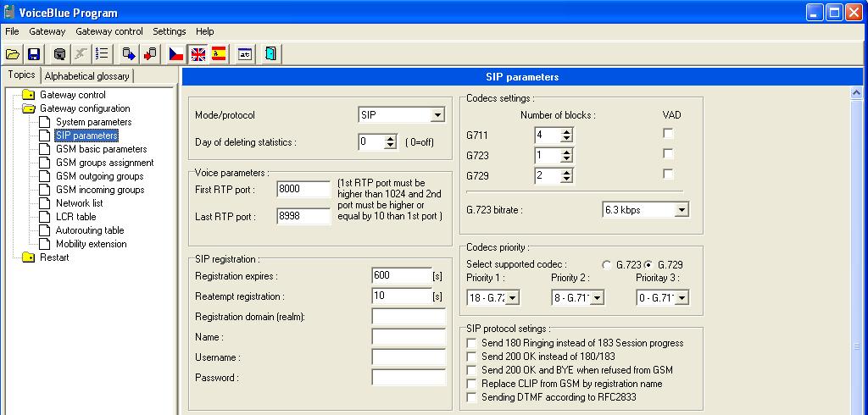Open the LCR table tree item
868x415 pixels.
75,217
